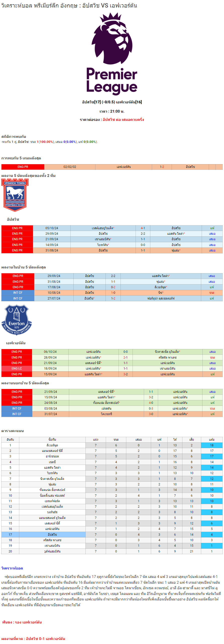Screen dimensions: 224x644
Task: Click the red pick text near the bottom
Action: point(22,622)
